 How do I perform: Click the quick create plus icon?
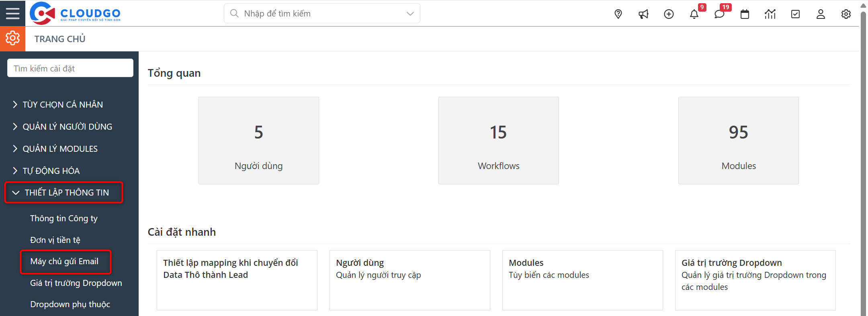669,14
